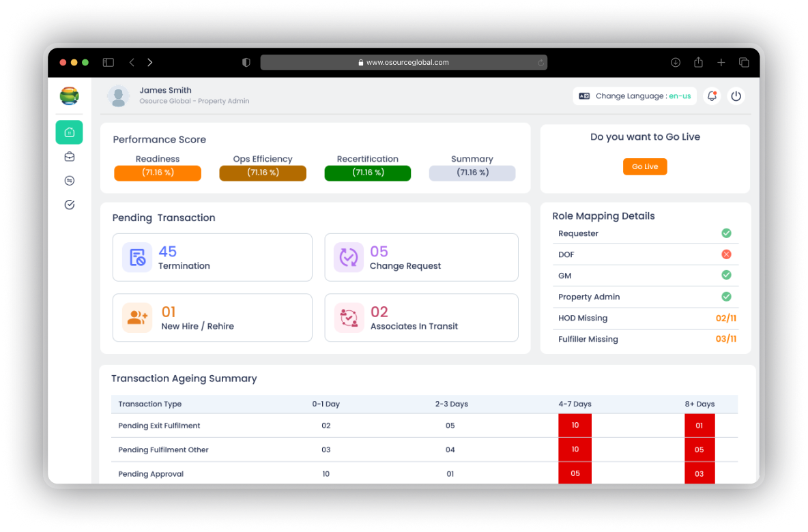Toggle the browser sidebar panel icon

coord(109,62)
